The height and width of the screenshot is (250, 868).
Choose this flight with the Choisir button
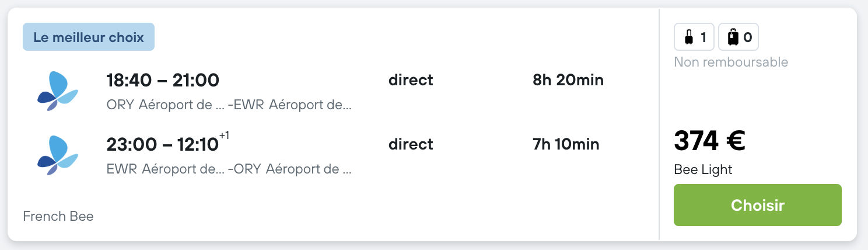coord(757,205)
